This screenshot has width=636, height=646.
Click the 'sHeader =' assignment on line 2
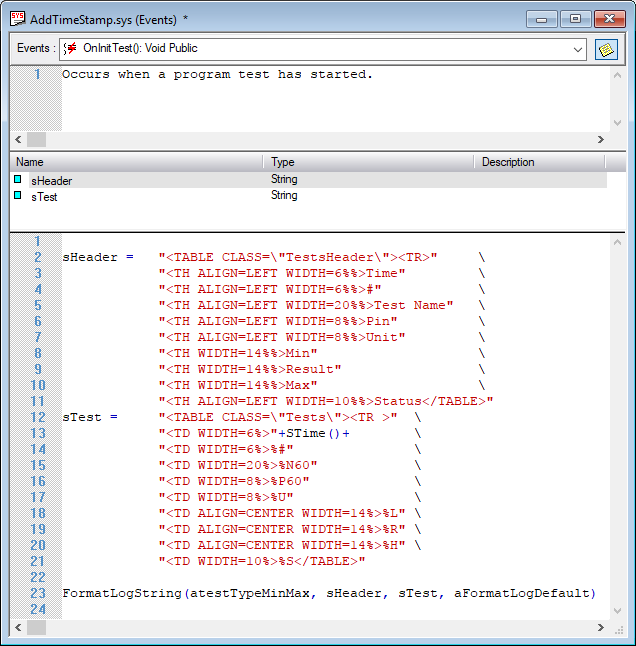click(98, 257)
